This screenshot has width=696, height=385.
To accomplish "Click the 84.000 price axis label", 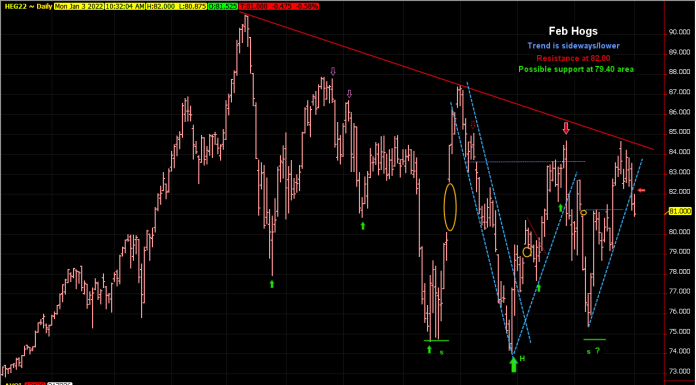I will pos(680,152).
